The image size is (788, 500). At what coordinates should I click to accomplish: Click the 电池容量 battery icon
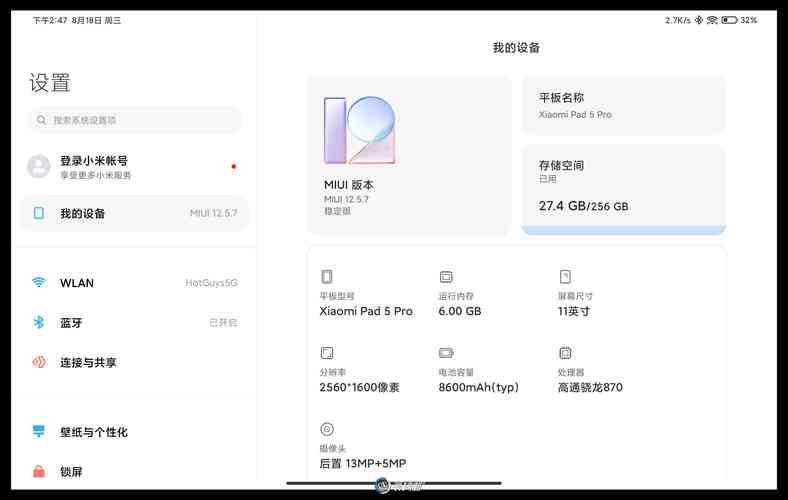pyautogui.click(x=446, y=353)
